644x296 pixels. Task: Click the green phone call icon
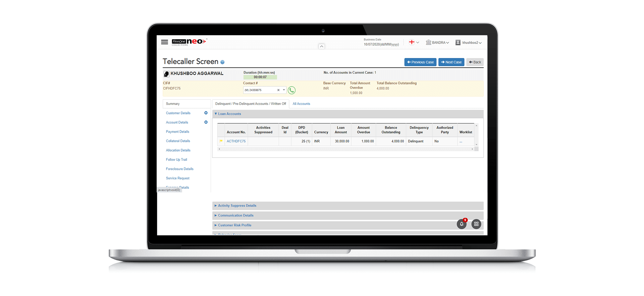[x=292, y=90]
